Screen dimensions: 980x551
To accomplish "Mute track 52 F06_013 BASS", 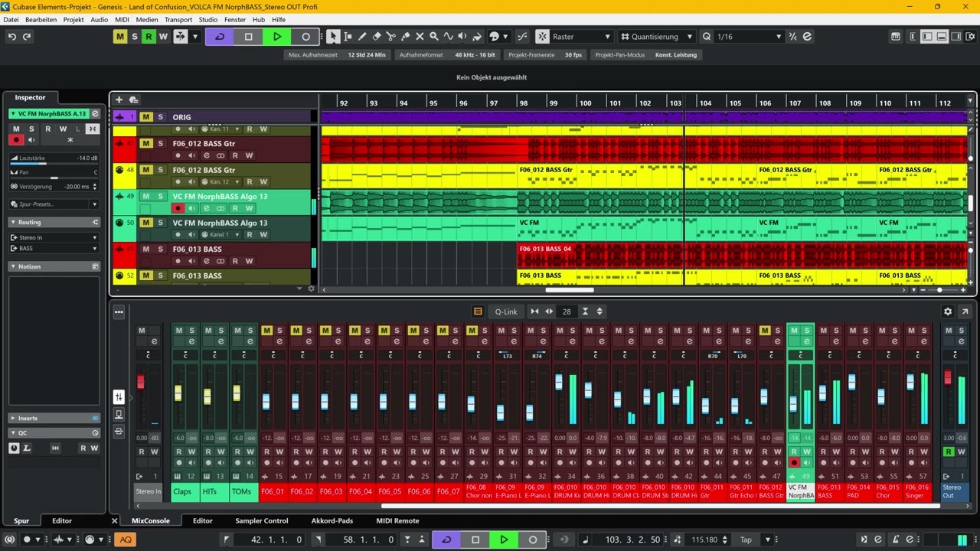I will point(145,275).
